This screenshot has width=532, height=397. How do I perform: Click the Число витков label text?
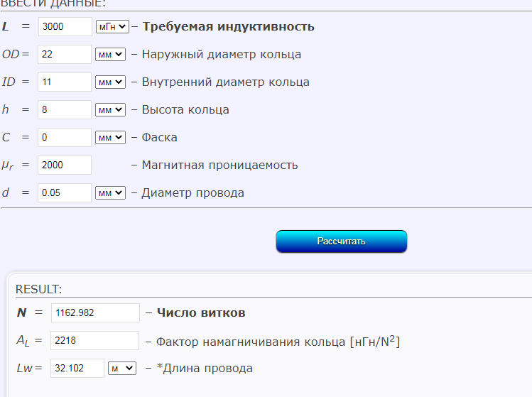201,313
